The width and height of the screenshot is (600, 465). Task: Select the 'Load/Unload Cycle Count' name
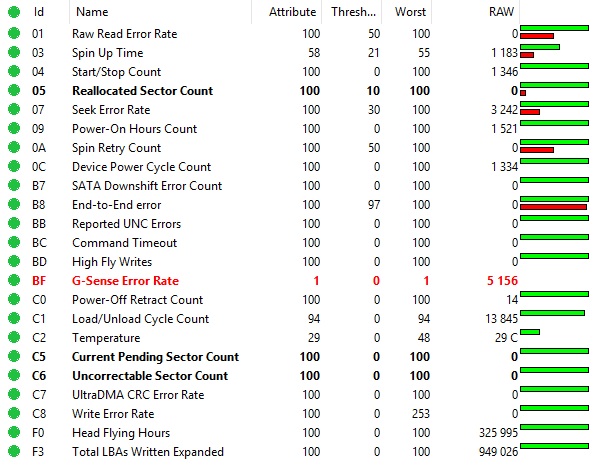point(140,319)
